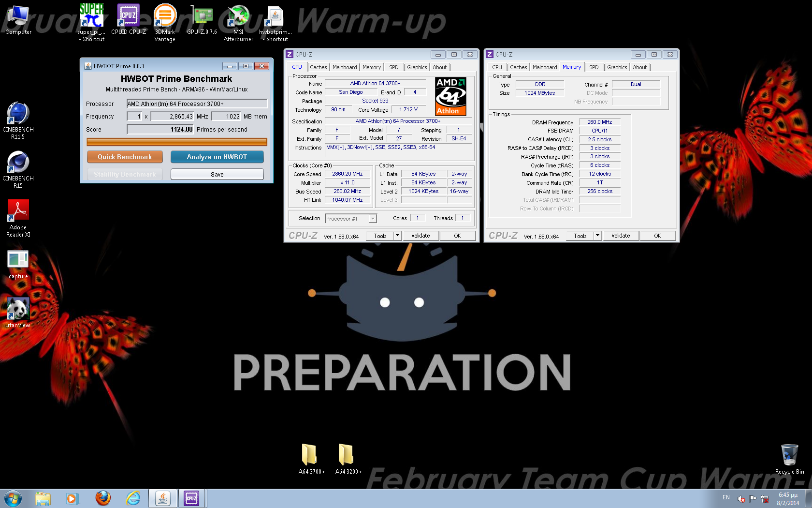Click the orange benchmark progress bar
The image size is (812, 508).
pos(176,142)
